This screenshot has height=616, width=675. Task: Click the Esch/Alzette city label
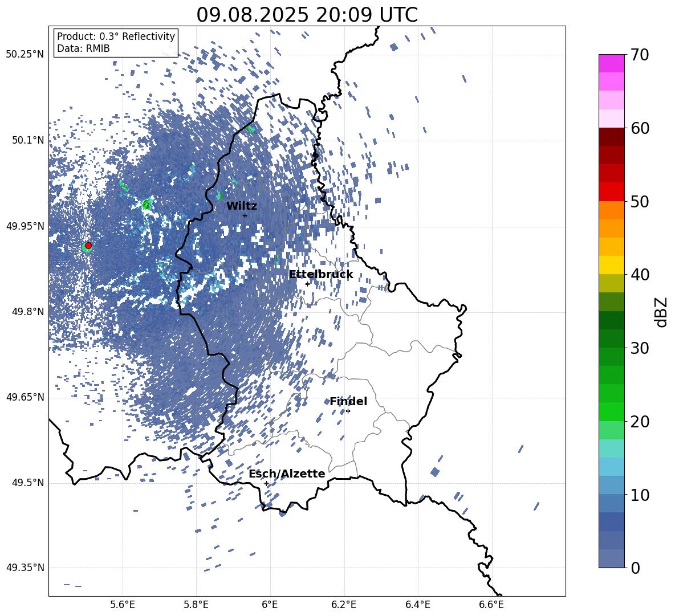tap(287, 474)
